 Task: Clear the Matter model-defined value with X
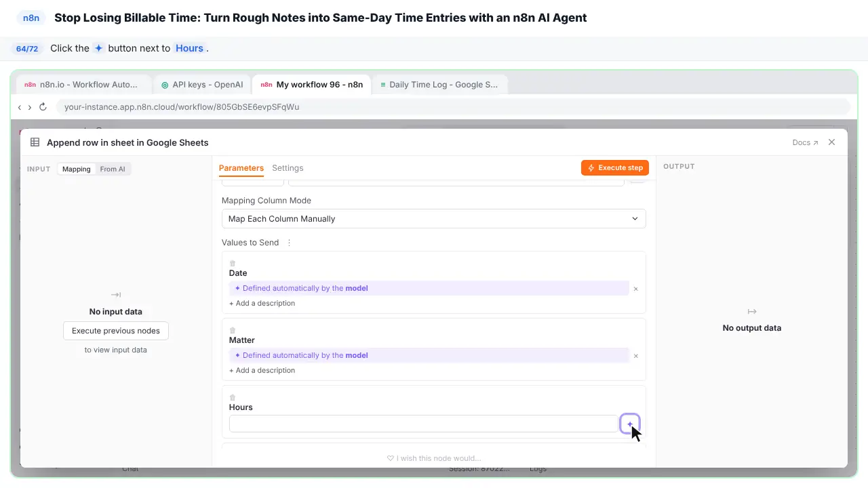coord(635,356)
